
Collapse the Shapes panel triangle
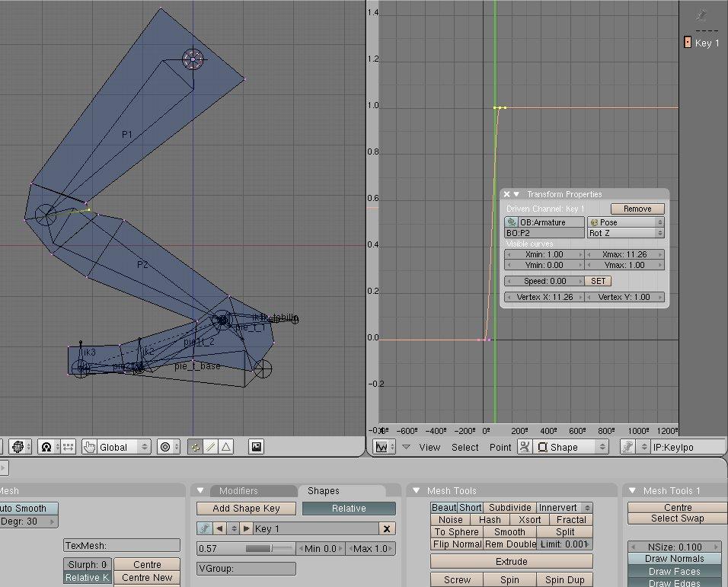(x=200, y=490)
